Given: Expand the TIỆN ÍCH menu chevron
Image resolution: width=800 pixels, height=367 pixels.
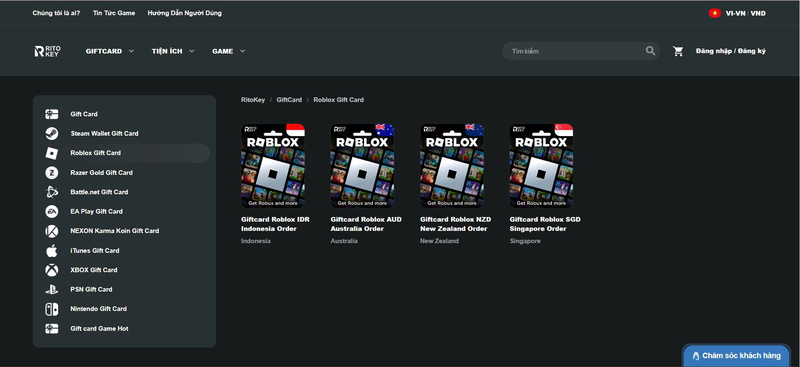Looking at the screenshot, I should [192, 51].
